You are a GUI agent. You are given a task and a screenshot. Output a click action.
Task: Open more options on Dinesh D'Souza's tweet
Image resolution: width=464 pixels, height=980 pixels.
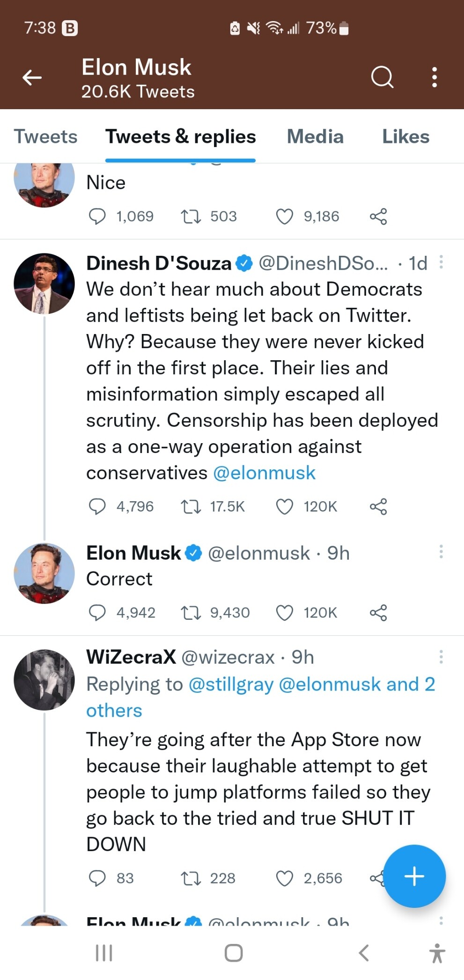coord(441,262)
